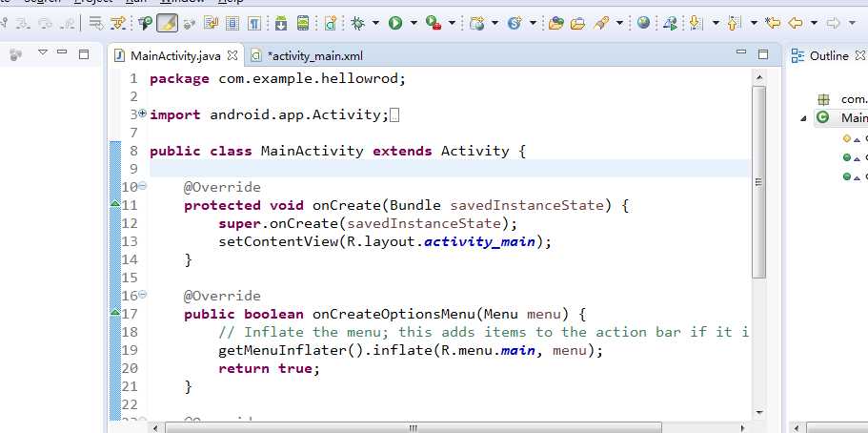
Task: Switch to MainActivity.java tab
Action: click(x=175, y=56)
